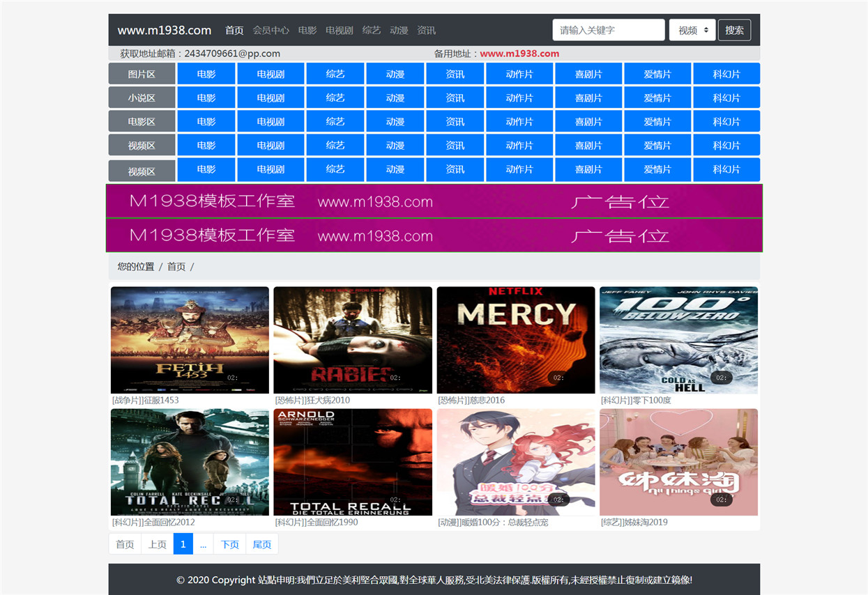Click the first M1938模板工作室 ad banner
This screenshot has height=595, width=868.
point(434,201)
